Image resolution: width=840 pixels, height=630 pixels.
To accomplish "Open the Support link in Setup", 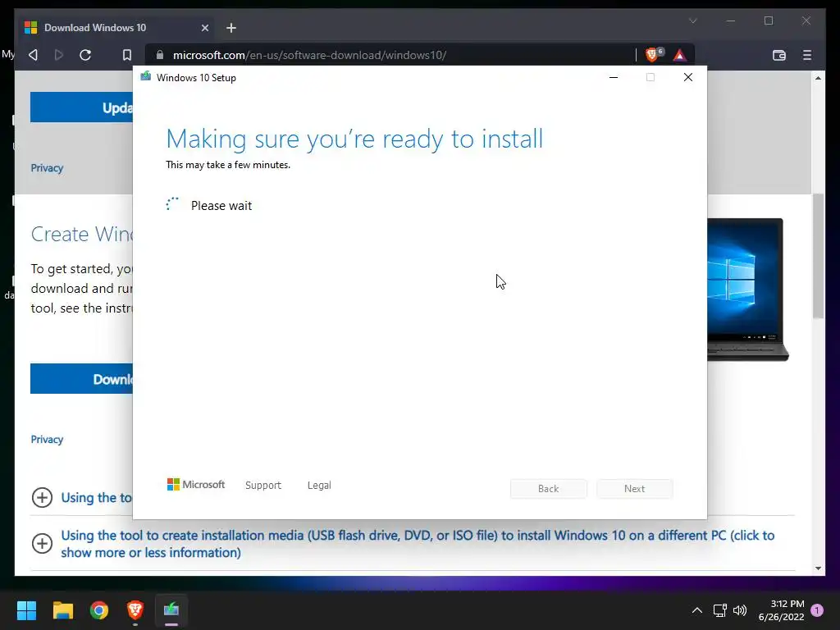I will tap(263, 485).
